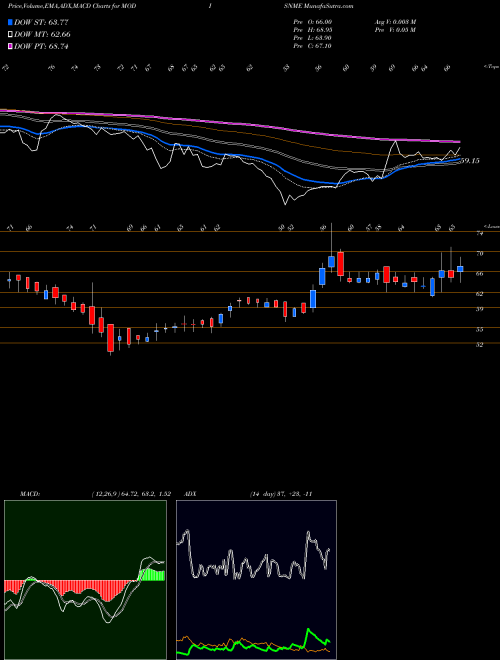Click the magenta DOW PT legend swatch

tap(11, 47)
